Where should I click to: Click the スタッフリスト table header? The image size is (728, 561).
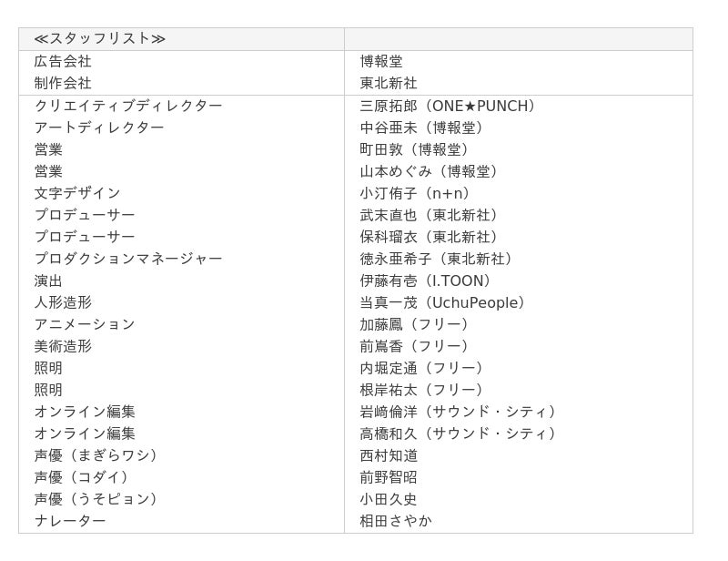click(x=100, y=38)
